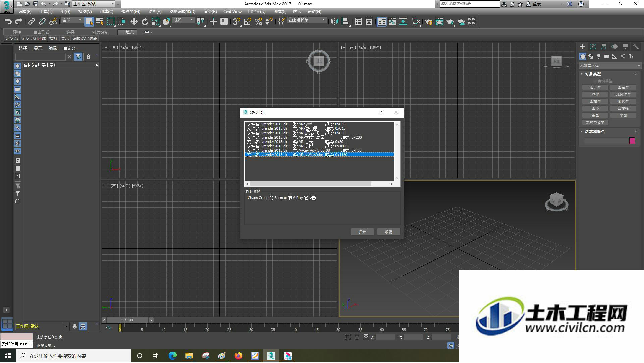The image size is (644, 363).
Task: Switch to the Modify panel tab
Action: coord(593,47)
